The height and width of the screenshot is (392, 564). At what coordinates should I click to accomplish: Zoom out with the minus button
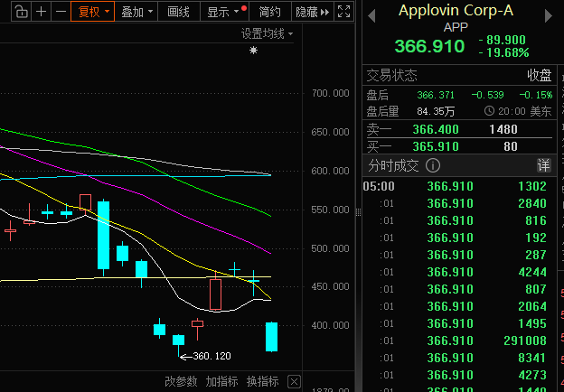[x=61, y=12]
